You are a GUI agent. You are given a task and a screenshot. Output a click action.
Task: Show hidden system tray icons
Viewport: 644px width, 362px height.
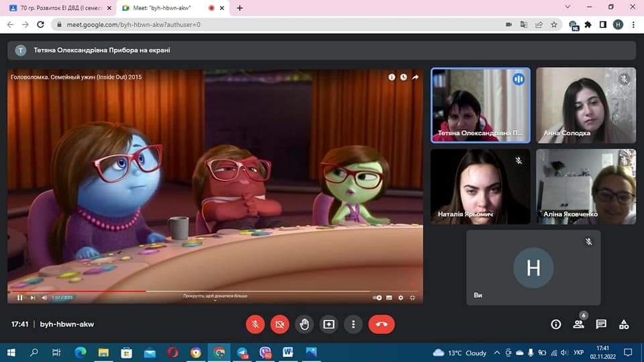[x=497, y=353]
